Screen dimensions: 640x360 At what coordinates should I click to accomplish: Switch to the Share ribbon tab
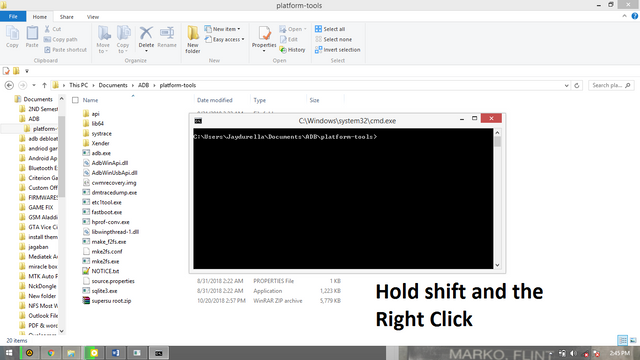click(67, 17)
